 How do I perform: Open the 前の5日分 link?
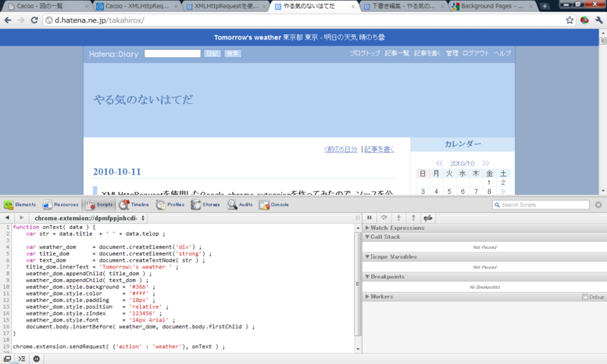[341, 149]
